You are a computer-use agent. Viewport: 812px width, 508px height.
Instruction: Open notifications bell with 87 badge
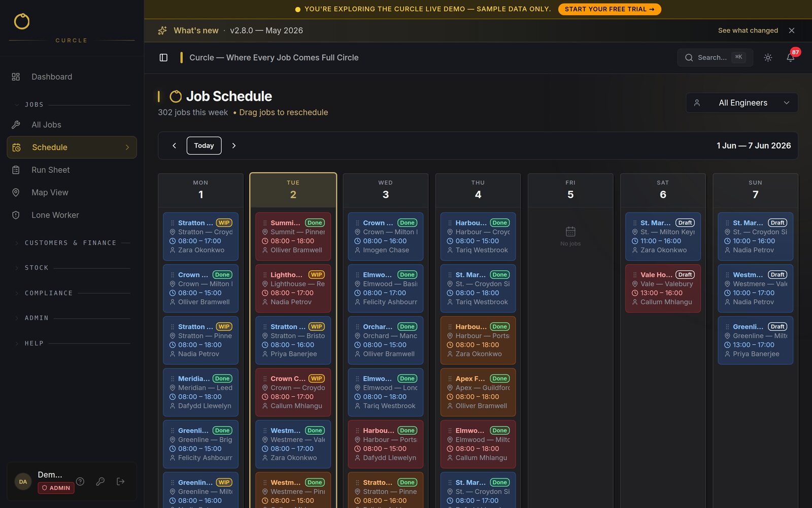pos(790,57)
